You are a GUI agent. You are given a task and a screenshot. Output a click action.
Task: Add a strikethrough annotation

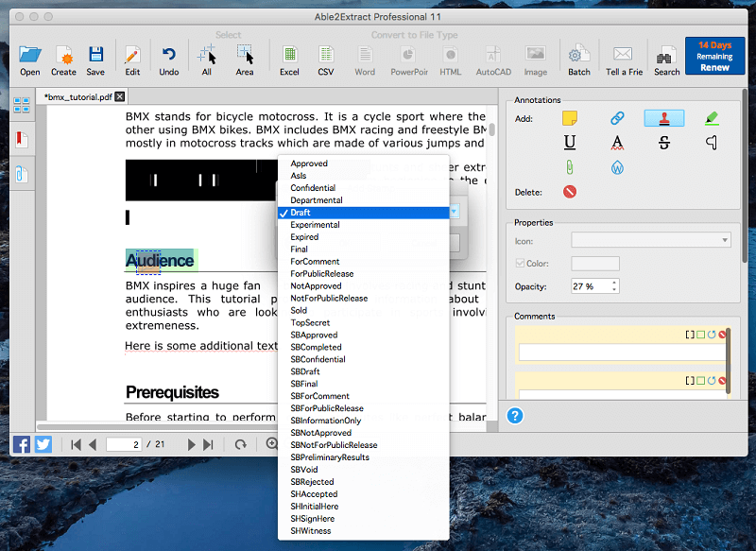coord(664,143)
